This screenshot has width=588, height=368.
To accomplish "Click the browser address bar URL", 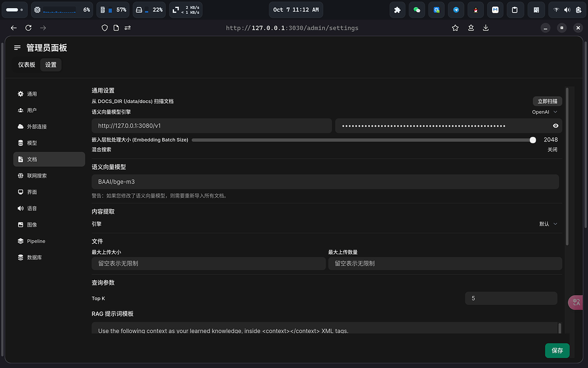I will [292, 28].
